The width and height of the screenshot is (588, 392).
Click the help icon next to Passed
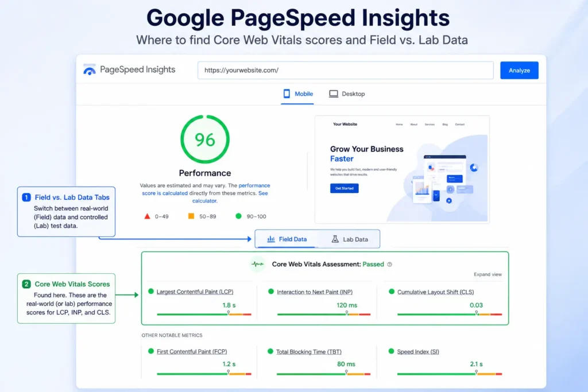point(390,264)
